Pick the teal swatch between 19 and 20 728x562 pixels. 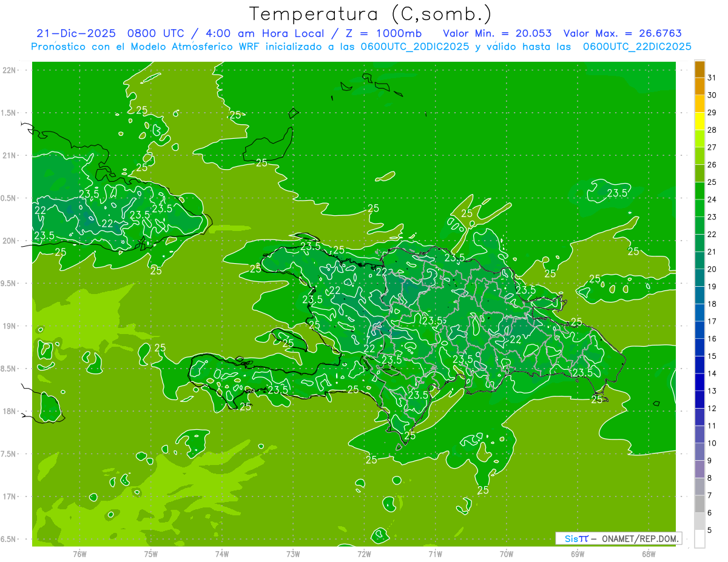click(699, 278)
